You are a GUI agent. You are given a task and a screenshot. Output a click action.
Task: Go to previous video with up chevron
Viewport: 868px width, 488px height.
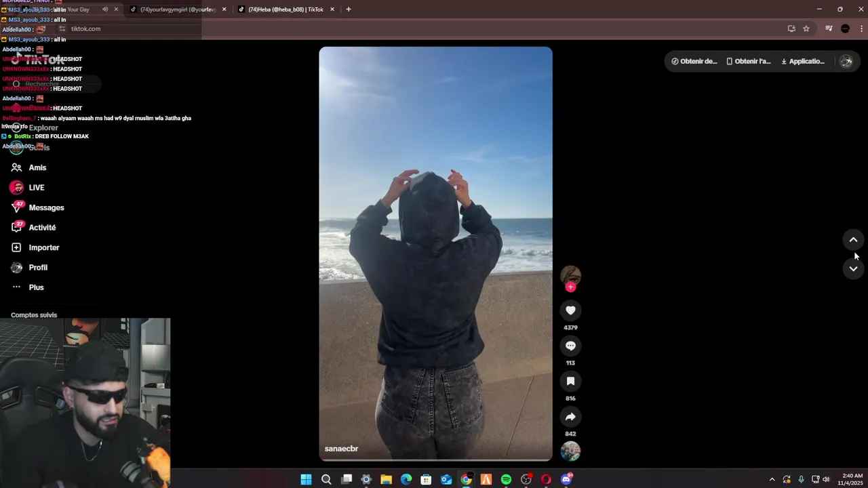click(x=853, y=240)
